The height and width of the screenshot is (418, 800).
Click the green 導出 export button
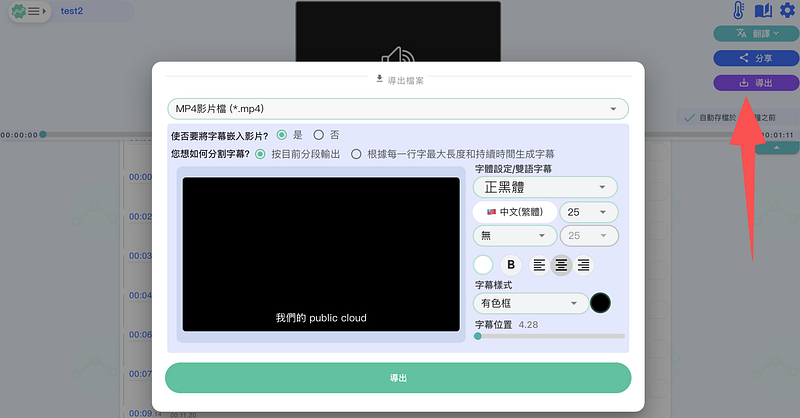398,378
